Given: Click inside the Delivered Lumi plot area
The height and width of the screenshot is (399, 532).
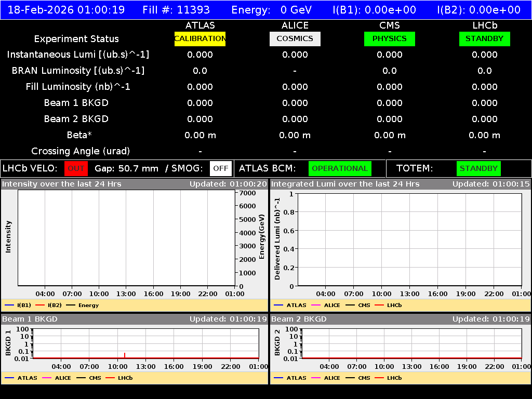Looking at the screenshot, I should click(x=410, y=239).
